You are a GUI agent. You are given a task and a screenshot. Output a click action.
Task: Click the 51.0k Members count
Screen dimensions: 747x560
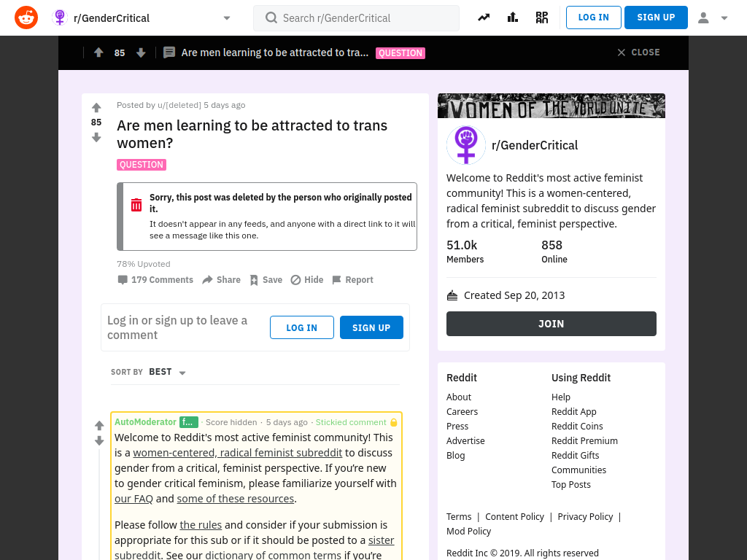click(x=465, y=252)
